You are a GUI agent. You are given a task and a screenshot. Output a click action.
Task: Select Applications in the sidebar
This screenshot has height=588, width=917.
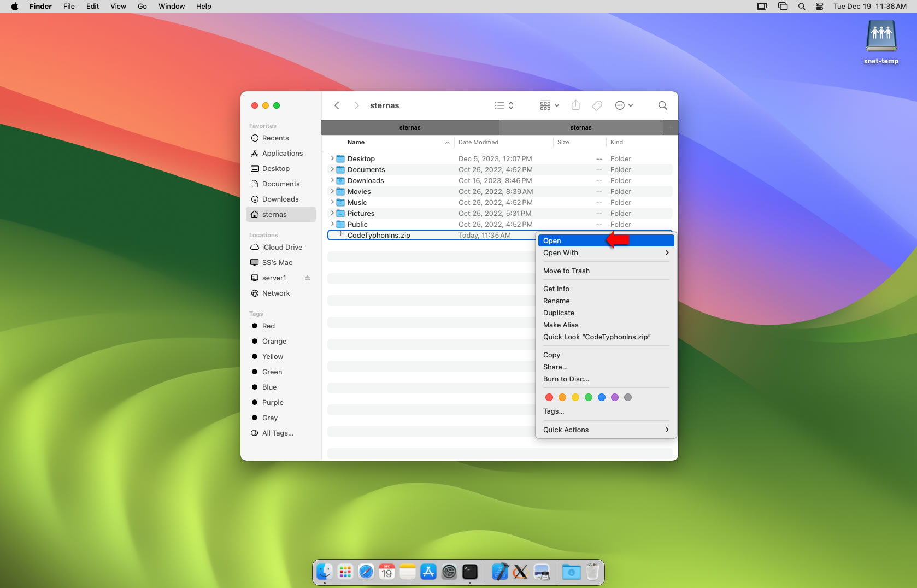tap(282, 154)
